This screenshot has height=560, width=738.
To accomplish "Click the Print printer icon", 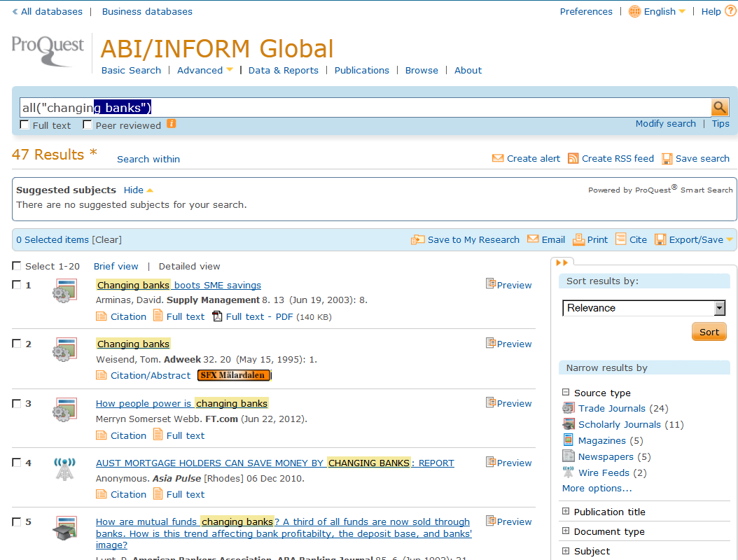I will pos(578,239).
